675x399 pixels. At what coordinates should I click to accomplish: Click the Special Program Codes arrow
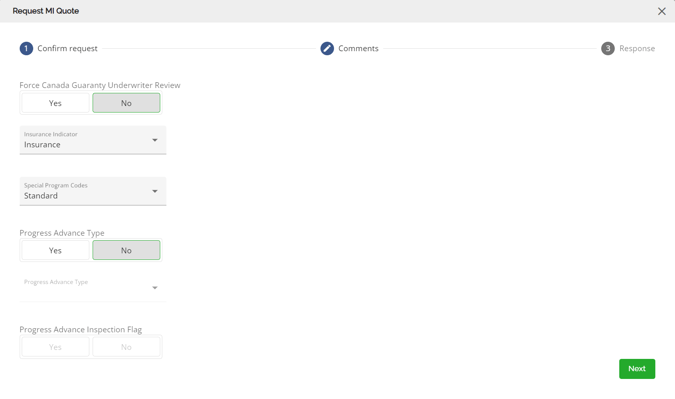click(155, 191)
